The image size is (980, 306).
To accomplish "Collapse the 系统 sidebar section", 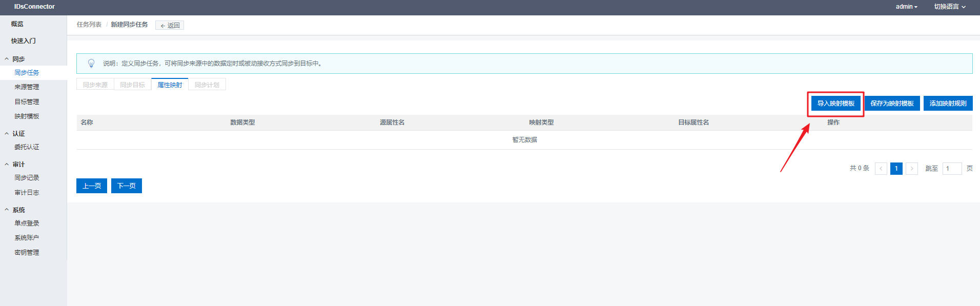I will (x=7, y=210).
